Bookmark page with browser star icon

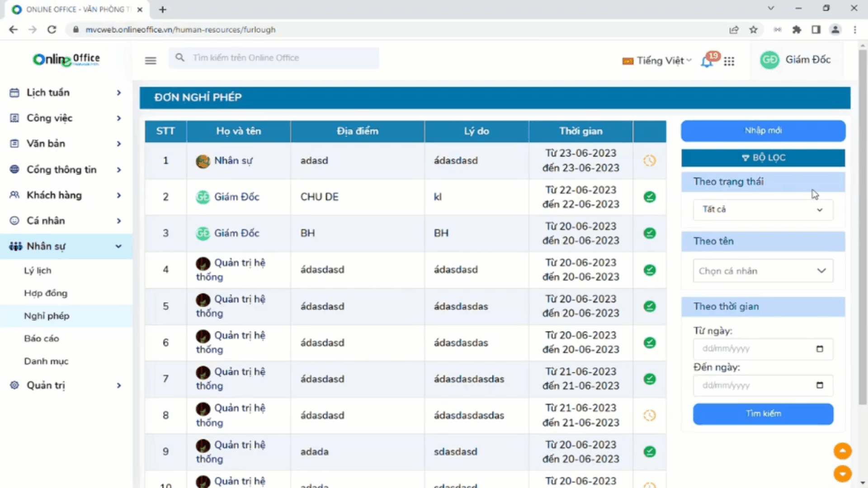coord(753,30)
